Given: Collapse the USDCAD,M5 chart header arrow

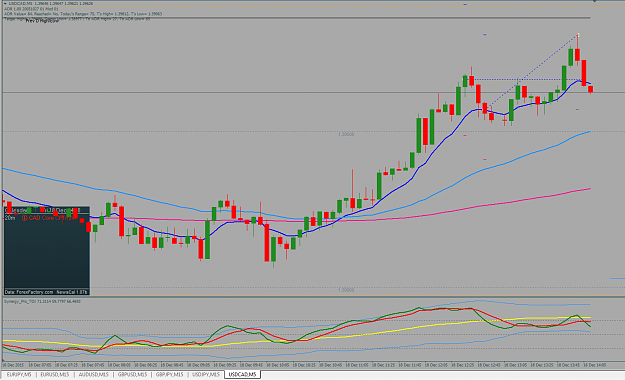Looking at the screenshot, I should (5, 4).
